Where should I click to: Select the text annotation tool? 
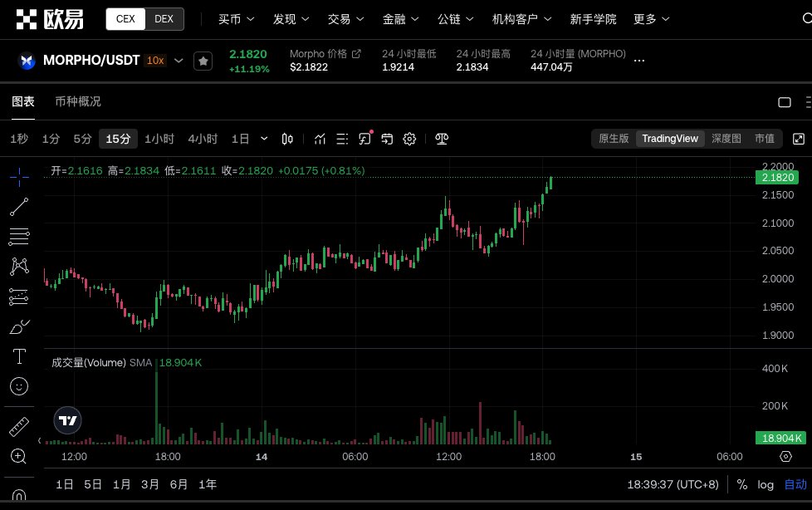click(19, 356)
